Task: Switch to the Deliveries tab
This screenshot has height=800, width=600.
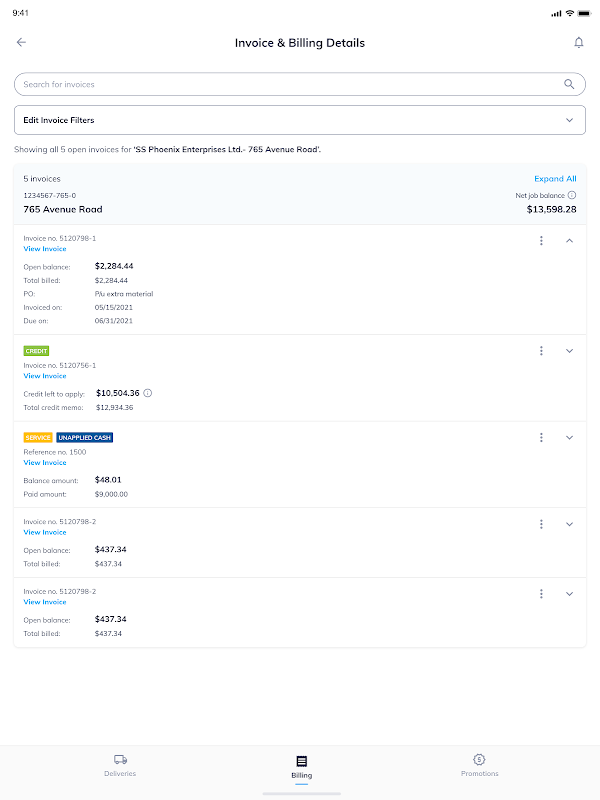Action: (120, 765)
